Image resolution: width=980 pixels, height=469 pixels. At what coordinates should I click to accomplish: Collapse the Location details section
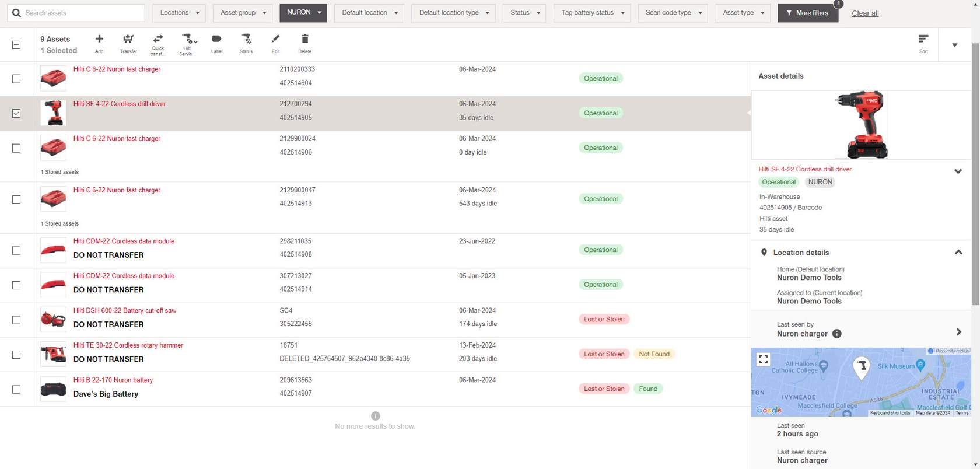point(958,253)
